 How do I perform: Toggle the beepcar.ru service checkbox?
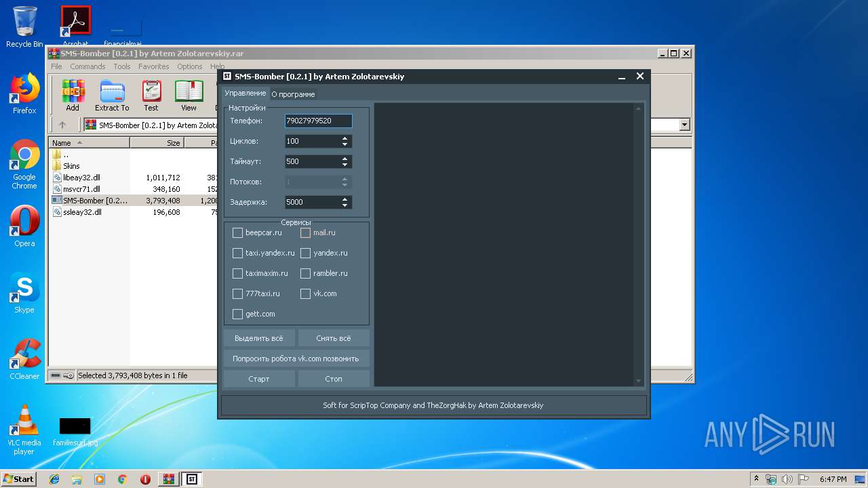pos(237,232)
